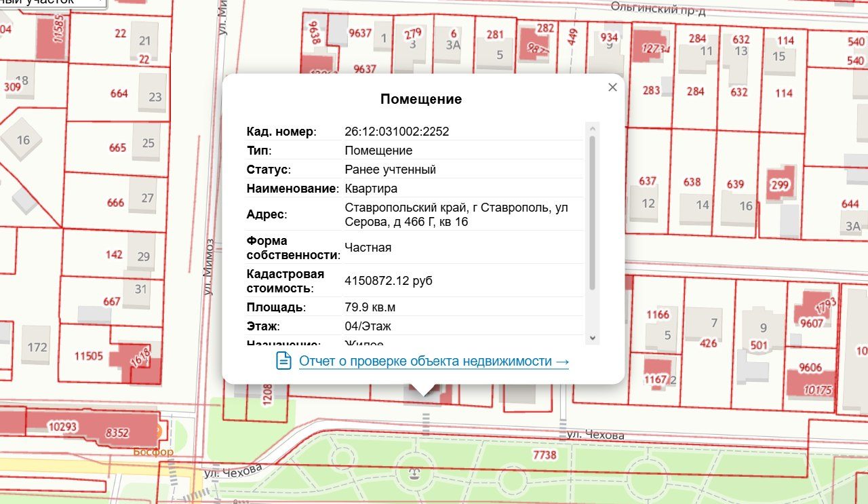This screenshot has height=504, width=868.
Task: Select parcel 501 on the map
Action: tap(759, 345)
